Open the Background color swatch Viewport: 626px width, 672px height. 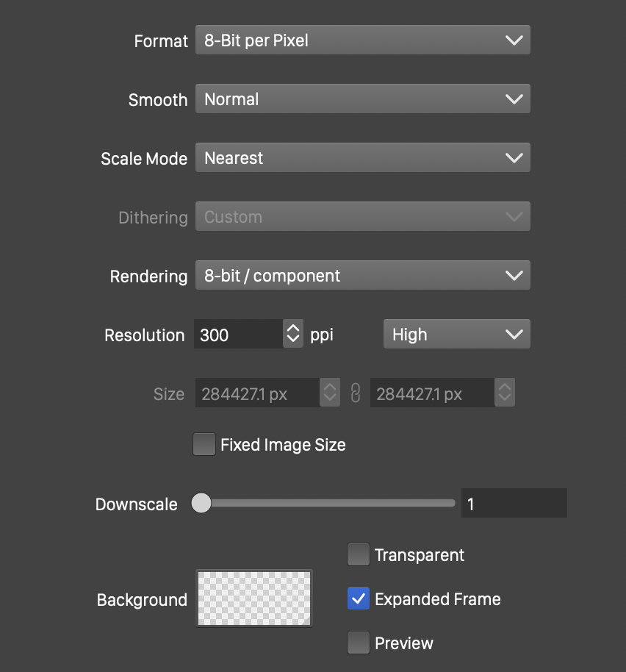point(254,598)
